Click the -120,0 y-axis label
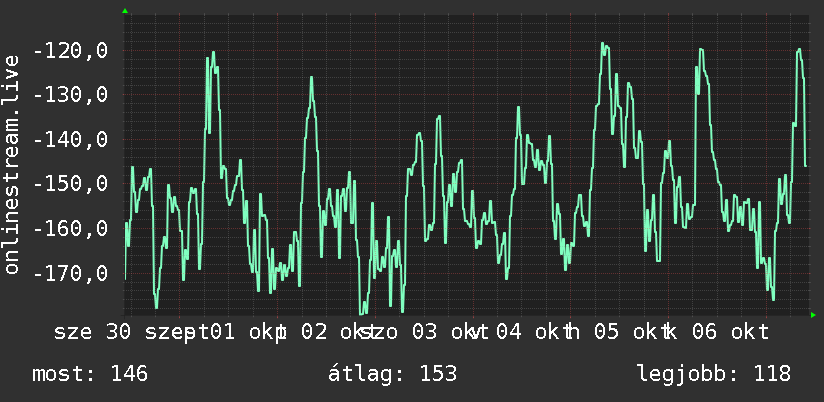Viewport: 824px width, 402px height. pos(70,51)
